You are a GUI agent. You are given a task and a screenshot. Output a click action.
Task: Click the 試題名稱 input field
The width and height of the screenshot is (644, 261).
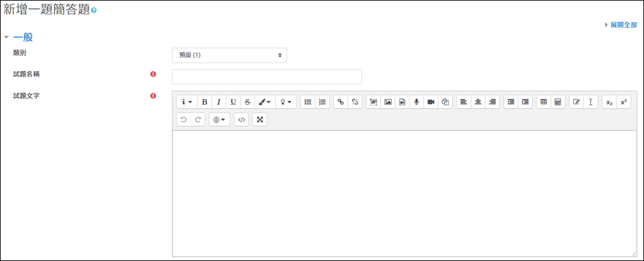267,77
